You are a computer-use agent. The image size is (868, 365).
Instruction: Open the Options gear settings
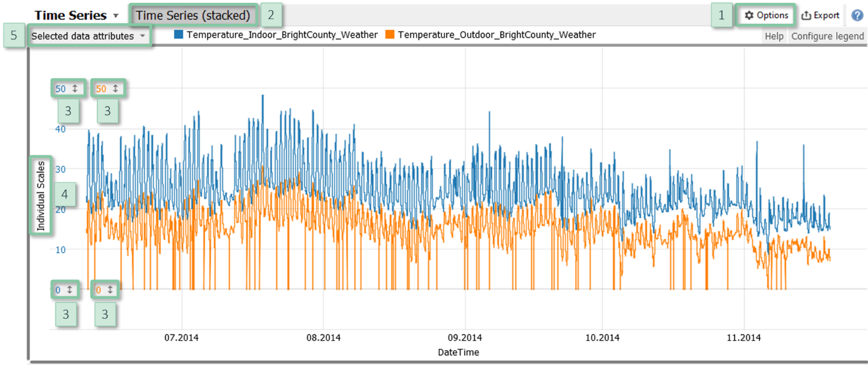click(x=766, y=16)
